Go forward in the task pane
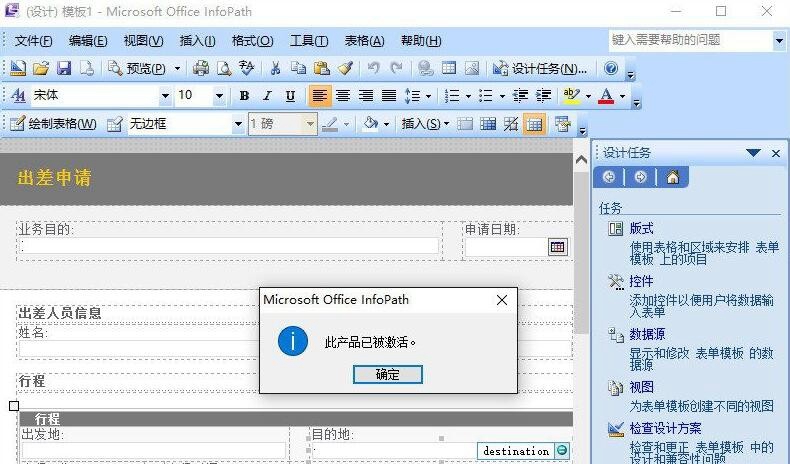This screenshot has width=790, height=464. coord(640,177)
